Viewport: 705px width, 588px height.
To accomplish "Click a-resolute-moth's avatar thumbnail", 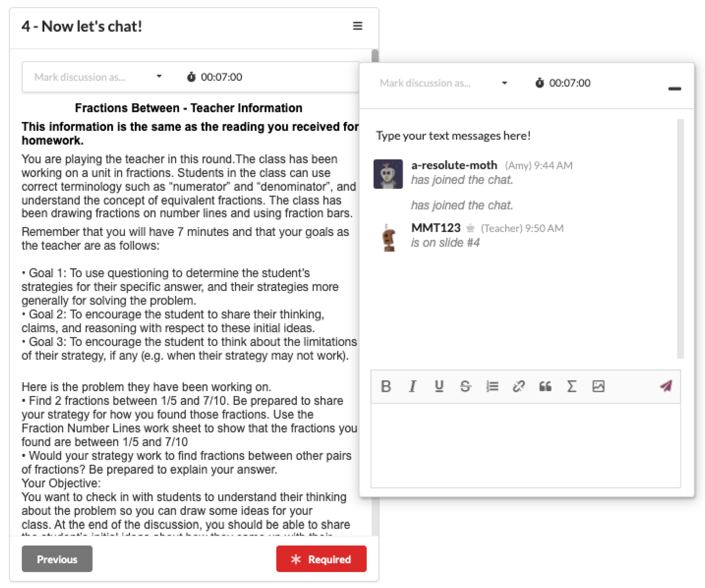I will pyautogui.click(x=388, y=174).
